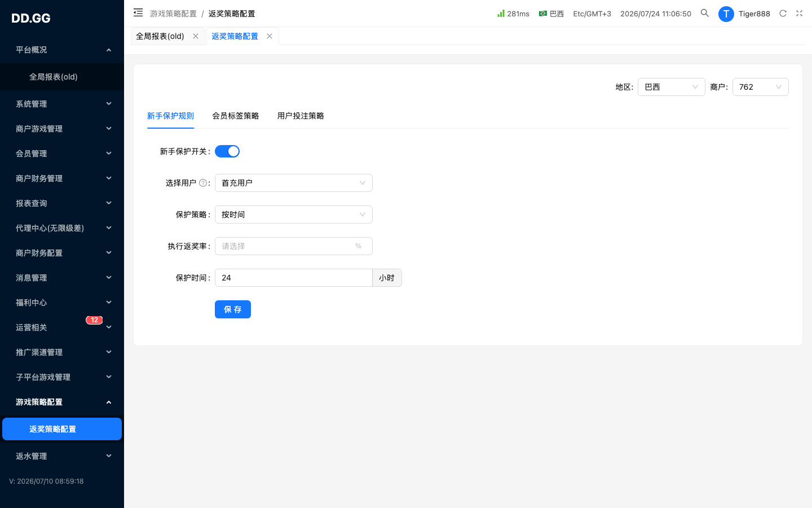Click 游戏策略配置 breadcrumb link
The width and height of the screenshot is (812, 508).
pyautogui.click(x=173, y=14)
